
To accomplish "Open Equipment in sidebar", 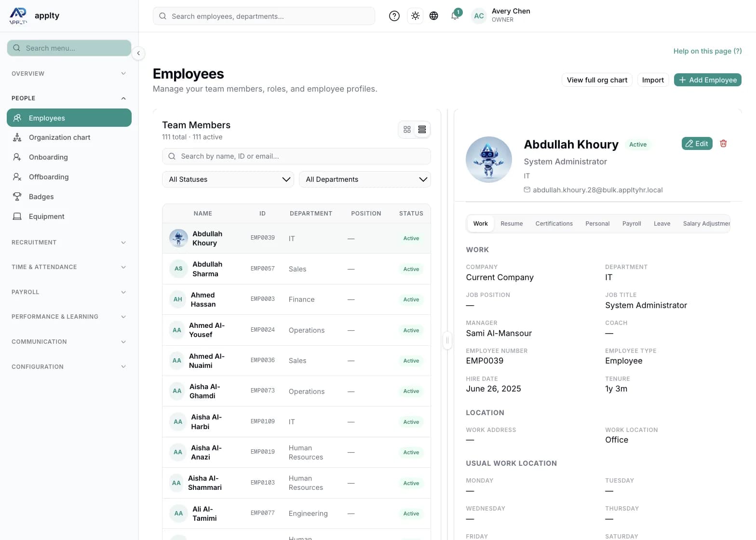I will click(69, 216).
